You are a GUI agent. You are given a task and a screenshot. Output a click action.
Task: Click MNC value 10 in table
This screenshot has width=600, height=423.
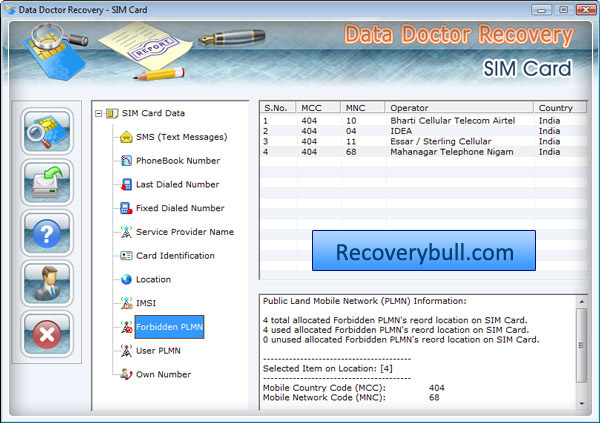coord(351,121)
